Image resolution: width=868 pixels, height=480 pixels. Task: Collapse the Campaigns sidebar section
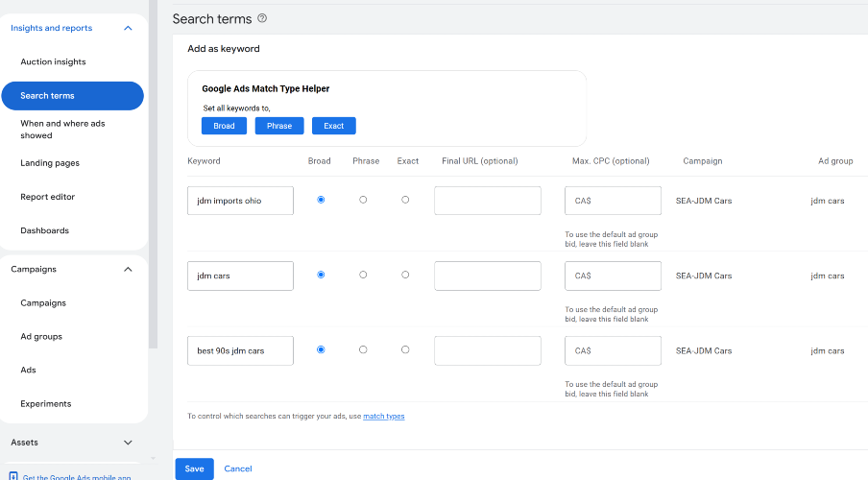128,269
